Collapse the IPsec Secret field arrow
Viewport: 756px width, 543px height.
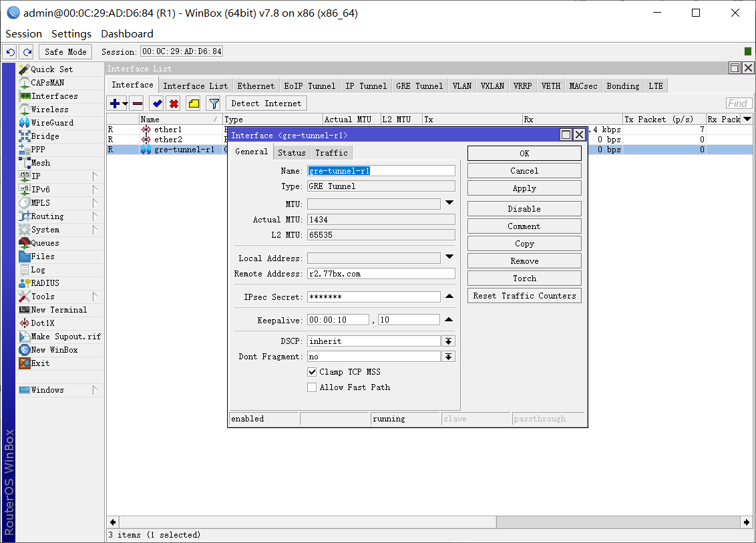(449, 296)
